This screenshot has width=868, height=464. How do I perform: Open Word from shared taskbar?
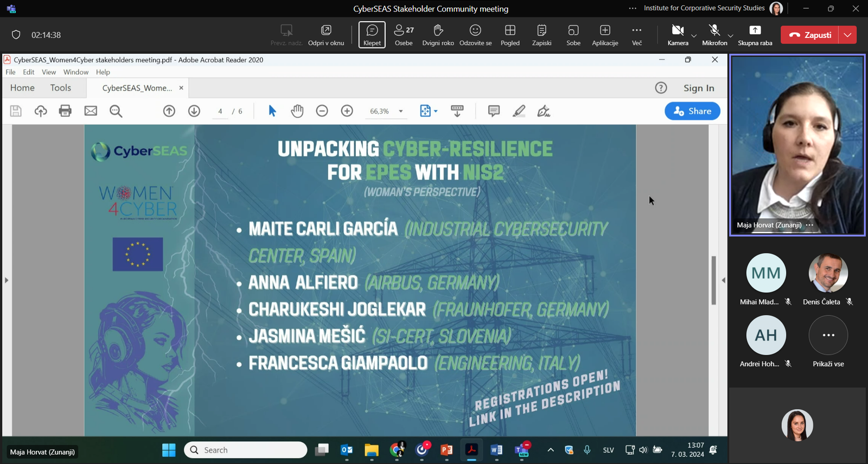(x=496, y=450)
